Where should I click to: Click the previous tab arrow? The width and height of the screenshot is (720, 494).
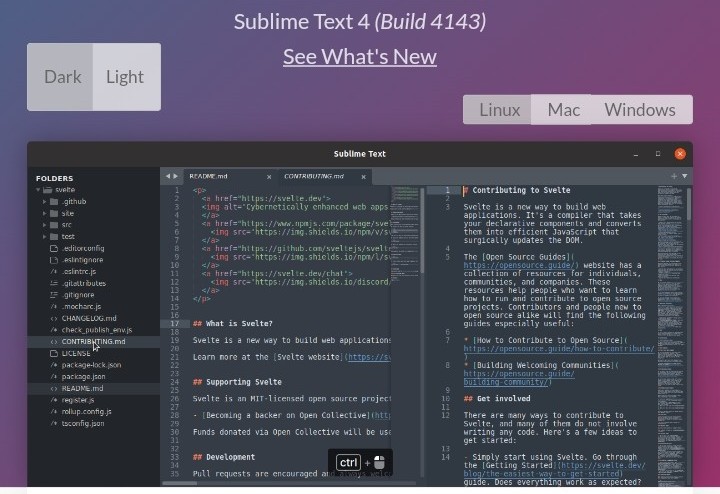(168, 176)
